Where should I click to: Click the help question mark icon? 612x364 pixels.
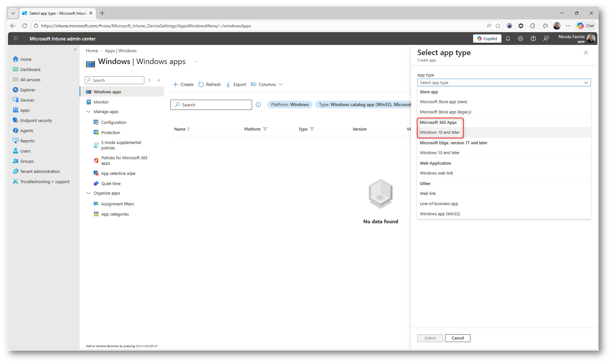(533, 38)
